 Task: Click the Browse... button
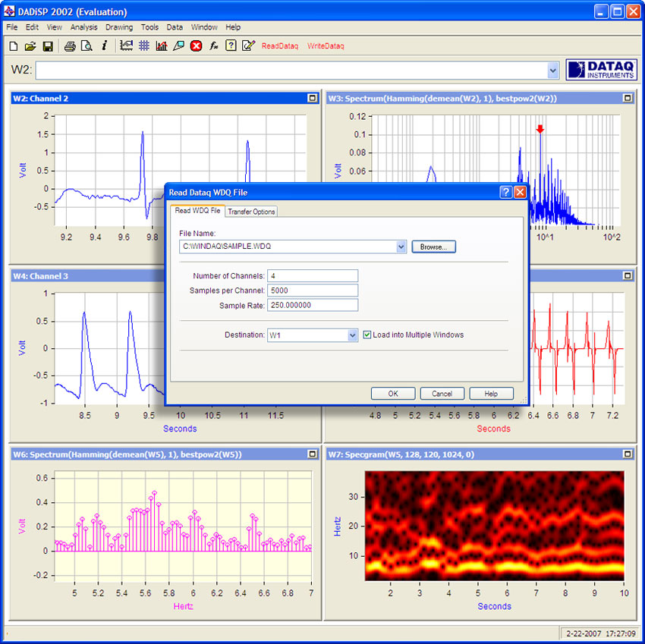pyautogui.click(x=433, y=247)
